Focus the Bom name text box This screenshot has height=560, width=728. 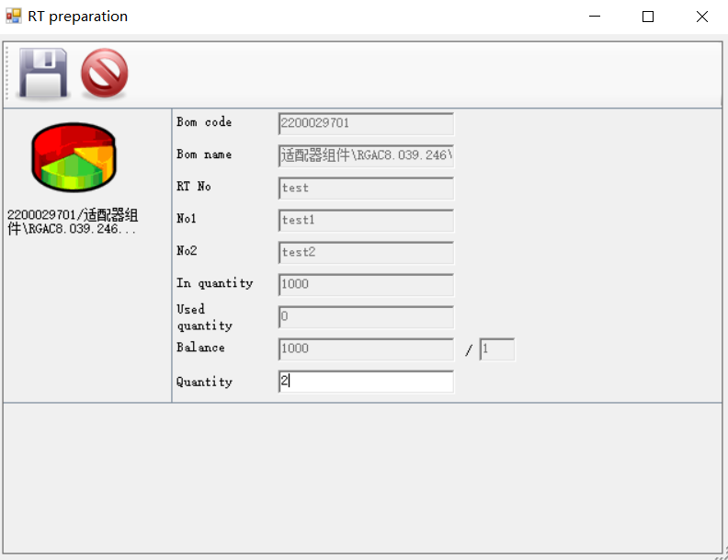366,155
